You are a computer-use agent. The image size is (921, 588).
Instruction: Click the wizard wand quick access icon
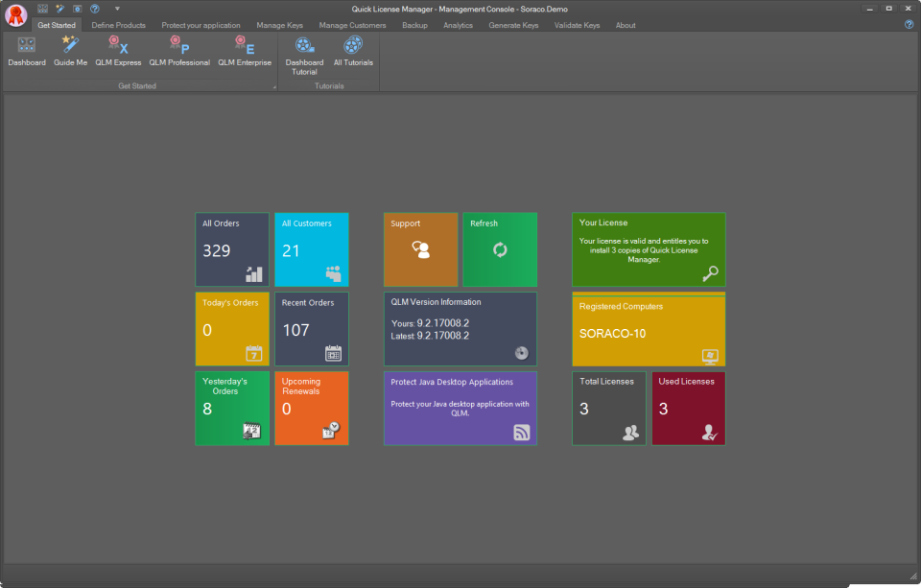(59, 9)
